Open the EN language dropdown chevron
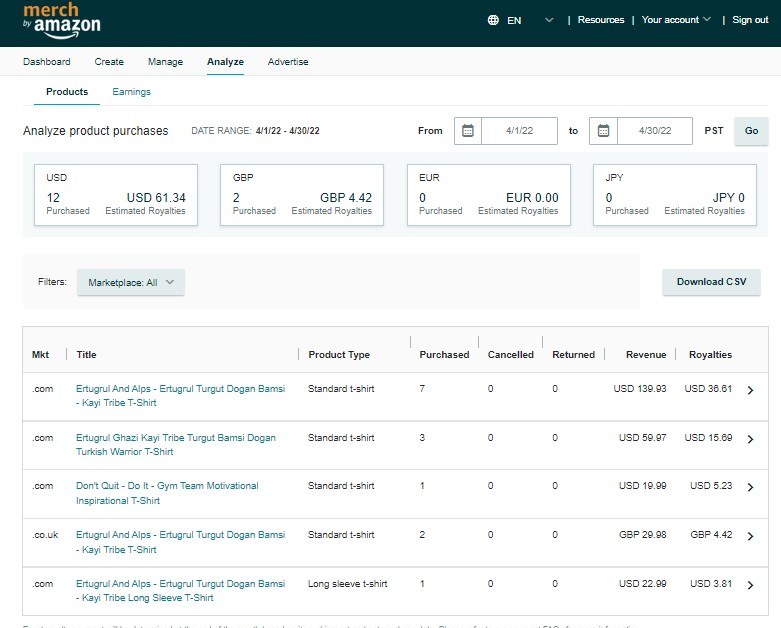781x628 pixels. 549,20
